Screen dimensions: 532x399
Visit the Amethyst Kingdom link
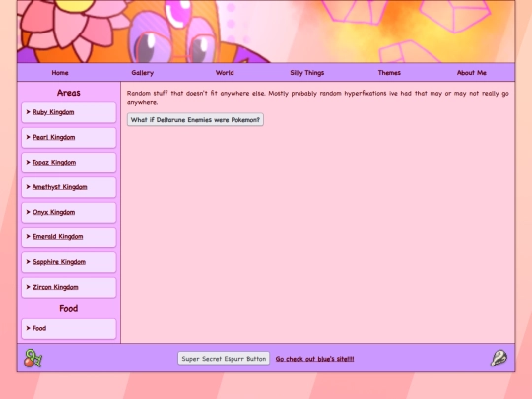60,187
